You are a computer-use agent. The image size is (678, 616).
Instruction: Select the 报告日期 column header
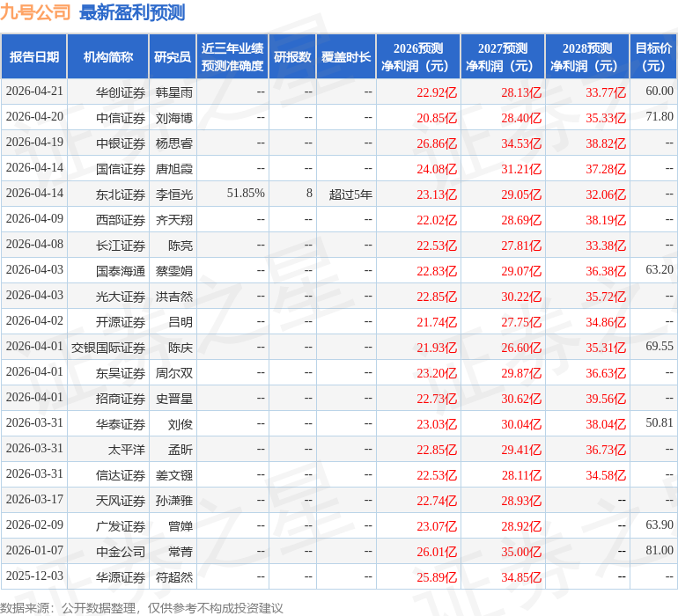pyautogui.click(x=34, y=57)
